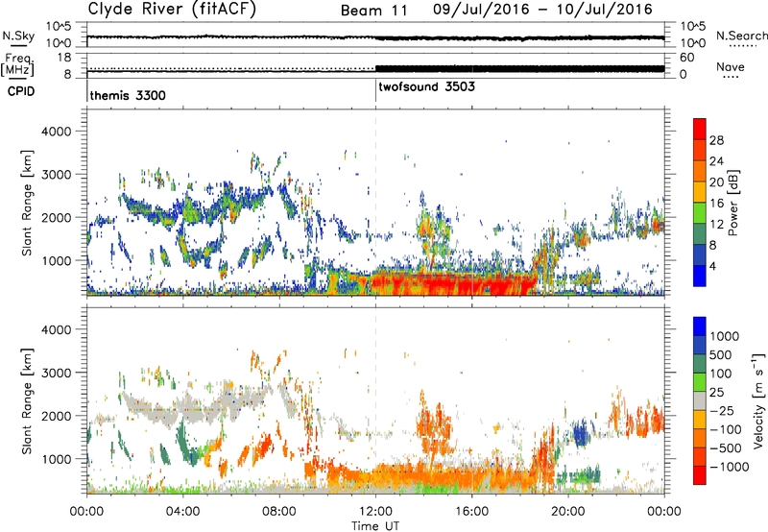
Task: Click the blue velocity patch near 20:30
Action: pyautogui.click(x=581, y=434)
